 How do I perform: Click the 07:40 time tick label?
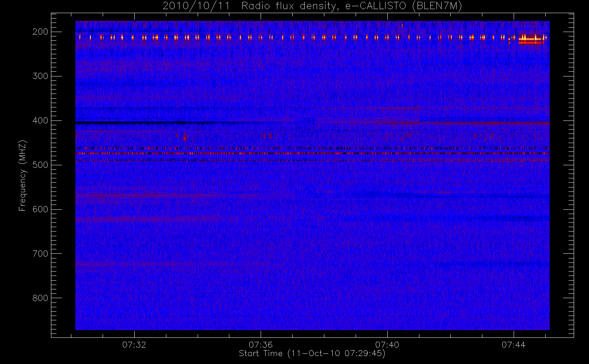click(387, 345)
